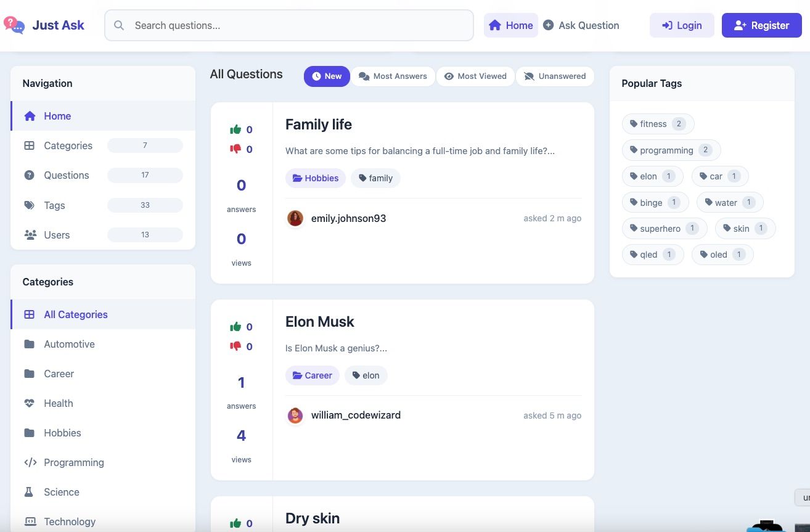The height and width of the screenshot is (532, 810).
Task: Open the Family life question title
Action: pos(319,125)
